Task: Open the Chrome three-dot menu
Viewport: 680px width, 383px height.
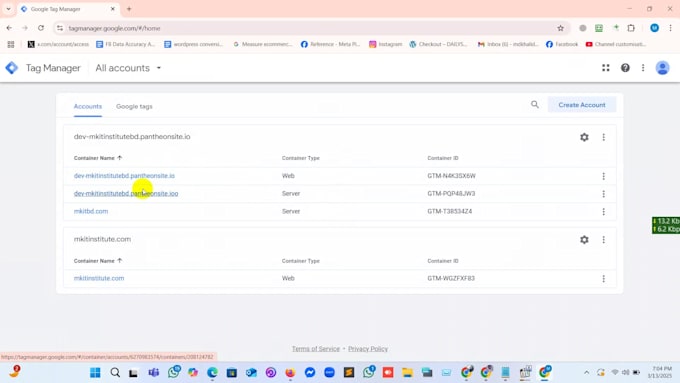Action: tap(670, 28)
